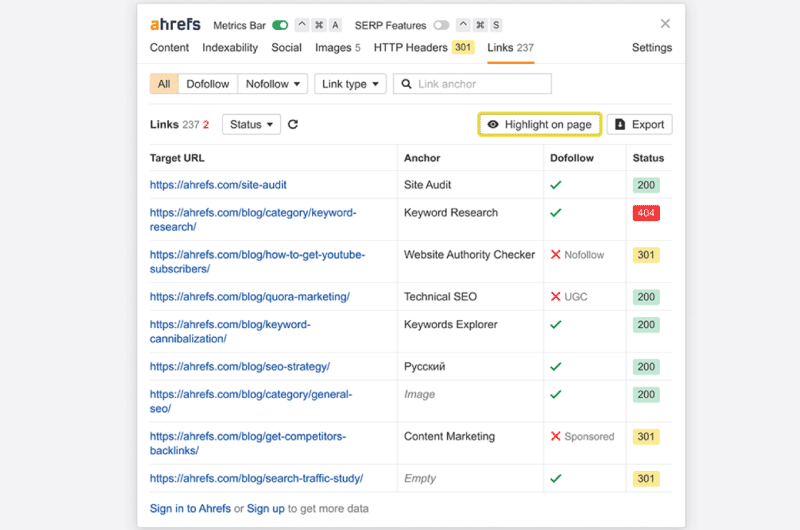The width and height of the screenshot is (800, 530).
Task: Open the get-competitors-backlinks URL
Action: point(247,443)
